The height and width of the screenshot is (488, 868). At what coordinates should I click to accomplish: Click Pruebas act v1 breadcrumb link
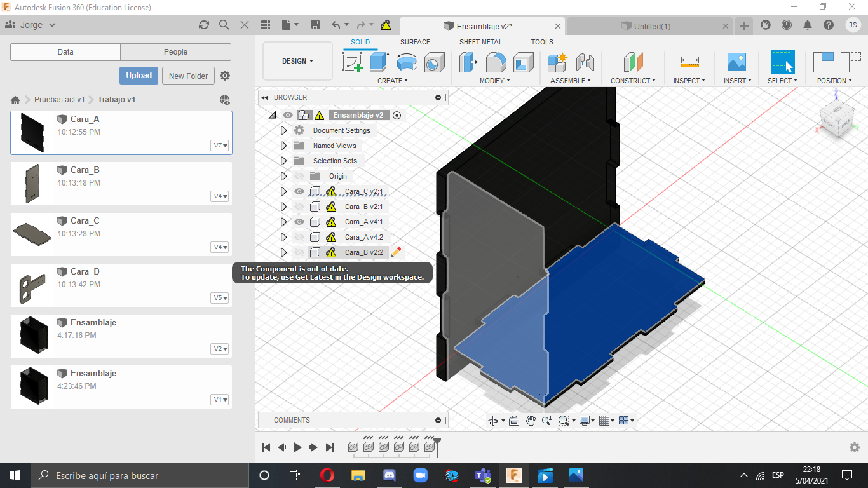point(60,100)
